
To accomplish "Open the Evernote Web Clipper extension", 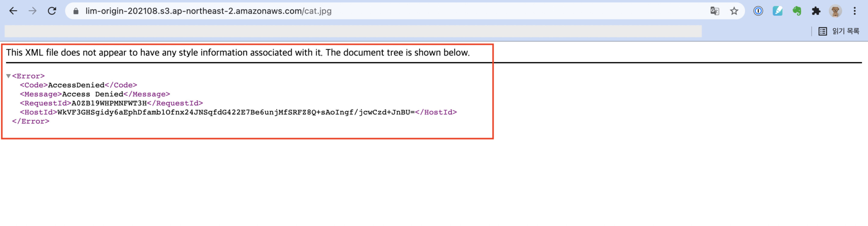I will (x=797, y=11).
